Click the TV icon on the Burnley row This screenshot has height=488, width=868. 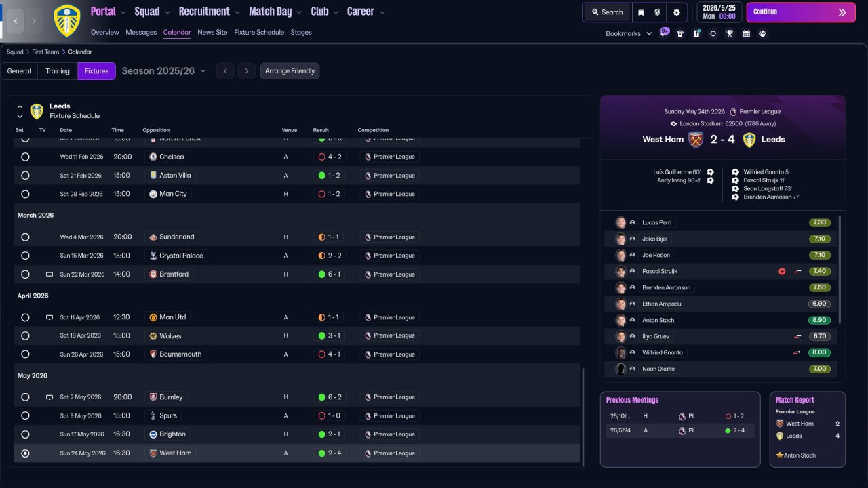(50, 397)
